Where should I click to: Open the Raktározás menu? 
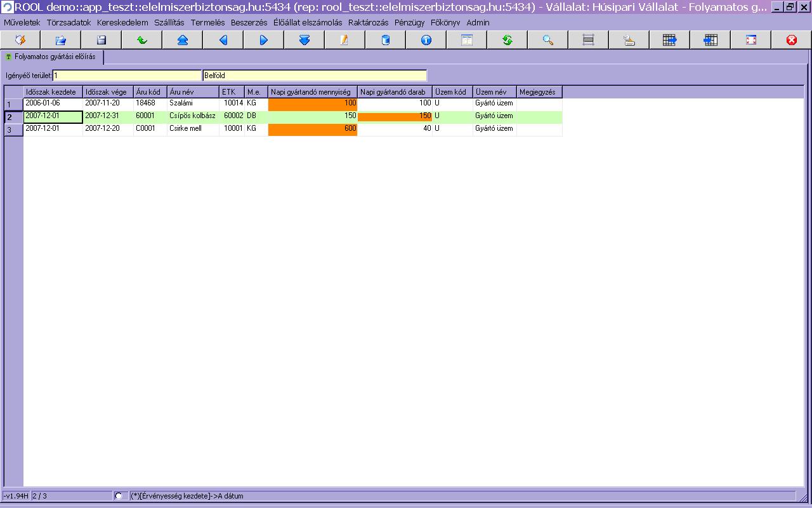pos(369,22)
